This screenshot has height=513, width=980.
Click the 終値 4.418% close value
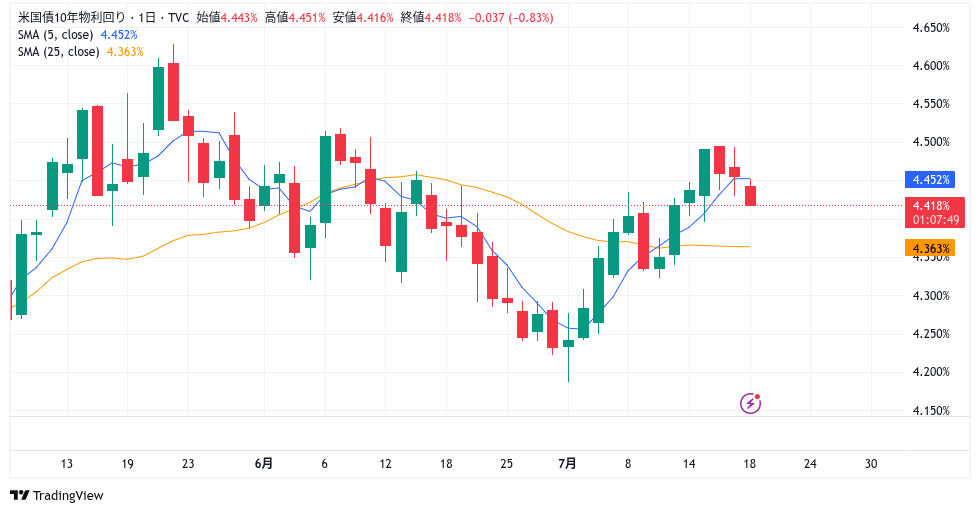coord(431,17)
